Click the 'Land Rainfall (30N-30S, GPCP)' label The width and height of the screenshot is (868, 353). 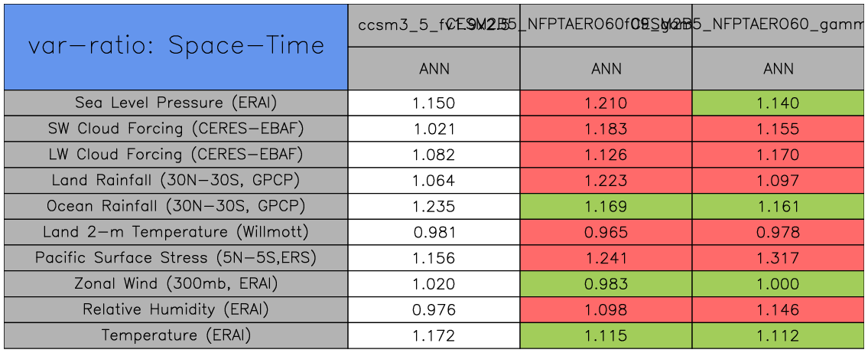click(176, 181)
